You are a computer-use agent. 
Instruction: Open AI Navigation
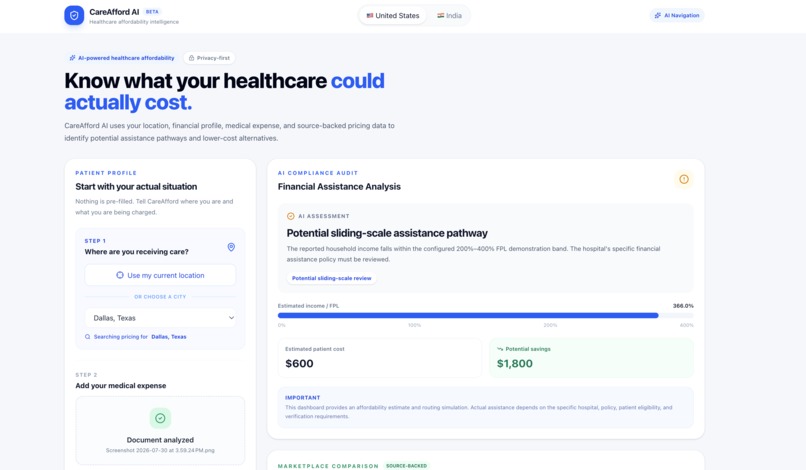coord(677,15)
